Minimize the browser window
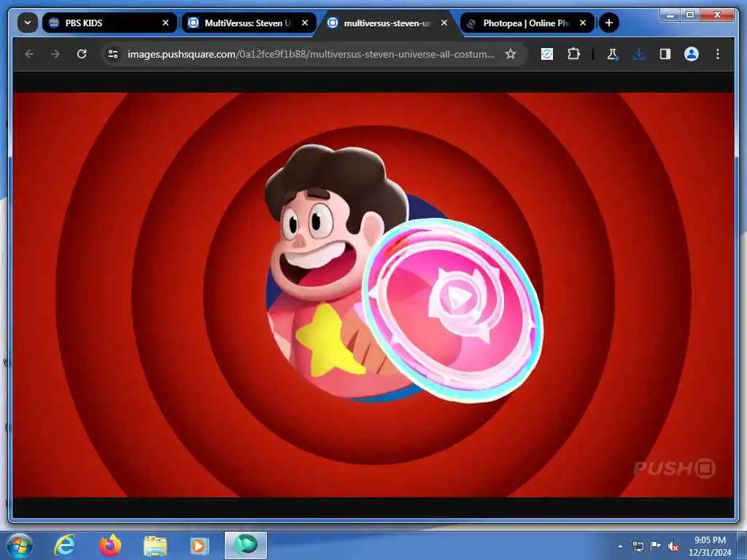This screenshot has width=747, height=560. [671, 15]
